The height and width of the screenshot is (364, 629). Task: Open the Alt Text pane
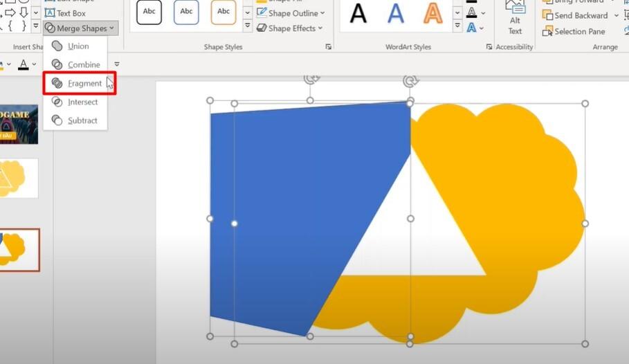tap(515, 18)
